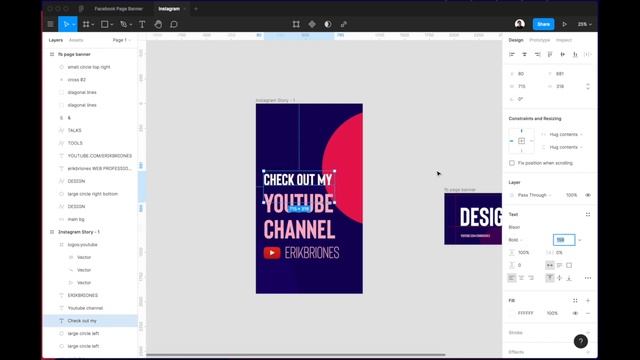Select the Text tool
640x360 pixels.
click(x=142, y=24)
